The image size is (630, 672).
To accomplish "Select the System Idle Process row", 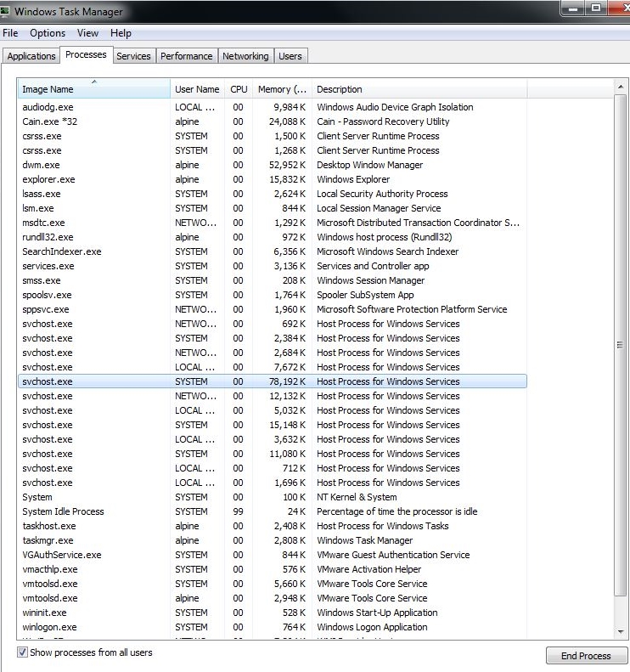I will [x=63, y=511].
